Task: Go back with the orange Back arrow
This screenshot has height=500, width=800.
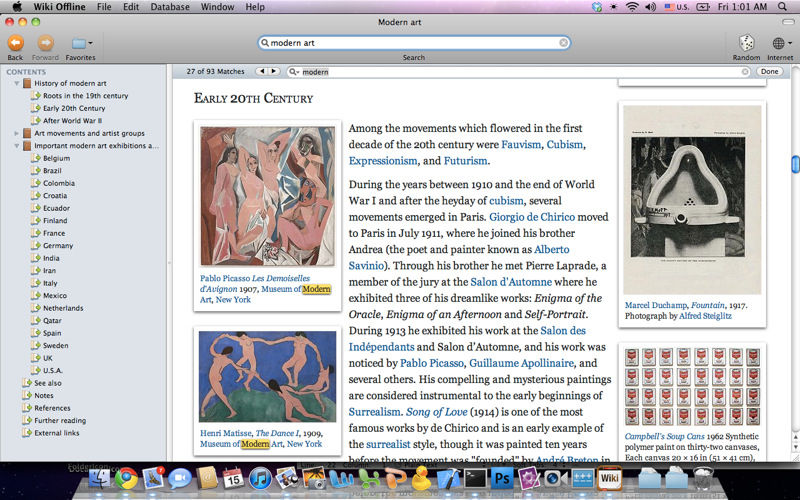Action: [x=15, y=43]
